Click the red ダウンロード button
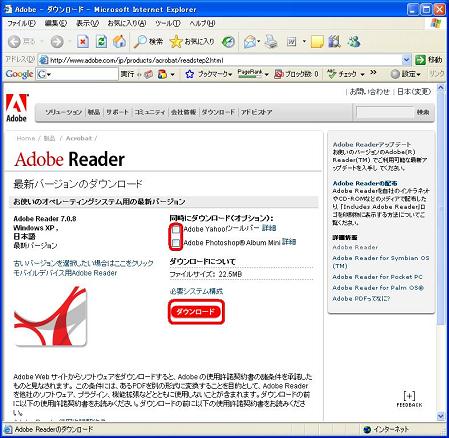Image resolution: width=449 pixels, height=438 pixels. [x=196, y=312]
